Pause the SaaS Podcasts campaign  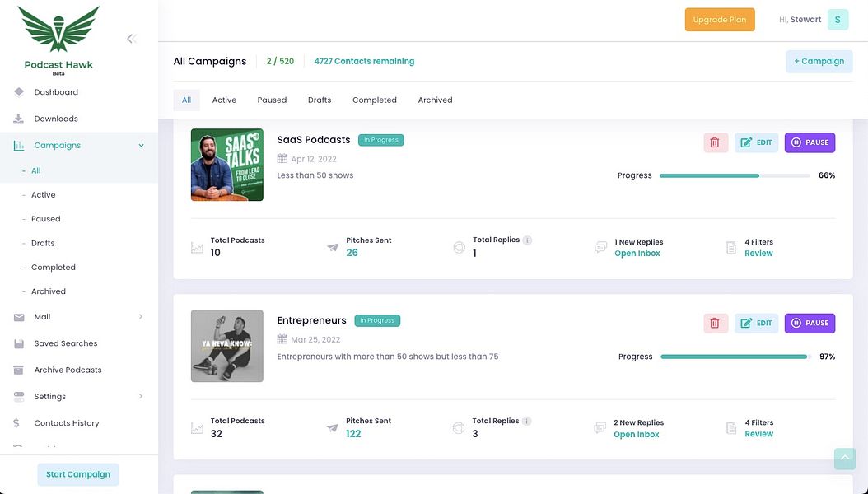tap(810, 142)
